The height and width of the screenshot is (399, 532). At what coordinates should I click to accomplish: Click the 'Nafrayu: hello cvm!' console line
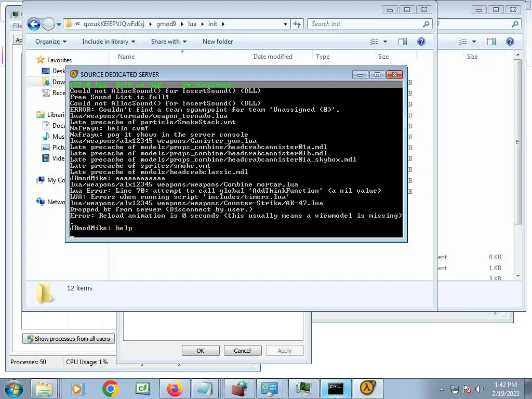coord(109,128)
